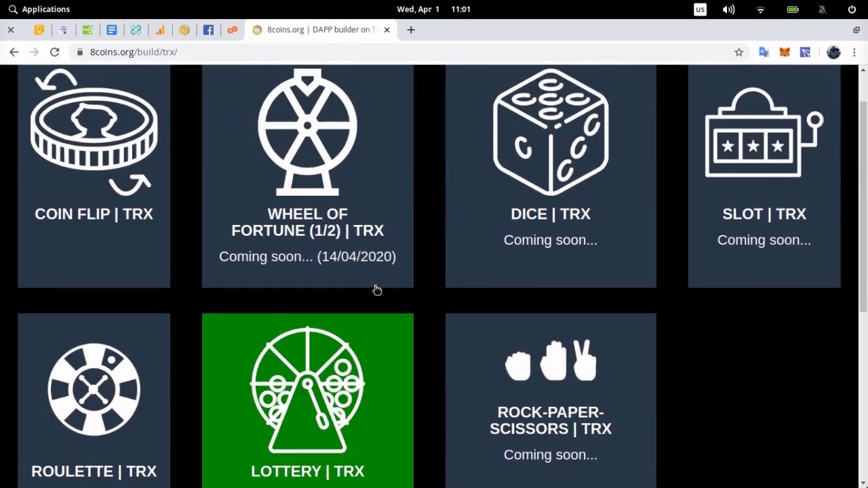Click the Rock-Paper-Scissors hands icon

551,360
